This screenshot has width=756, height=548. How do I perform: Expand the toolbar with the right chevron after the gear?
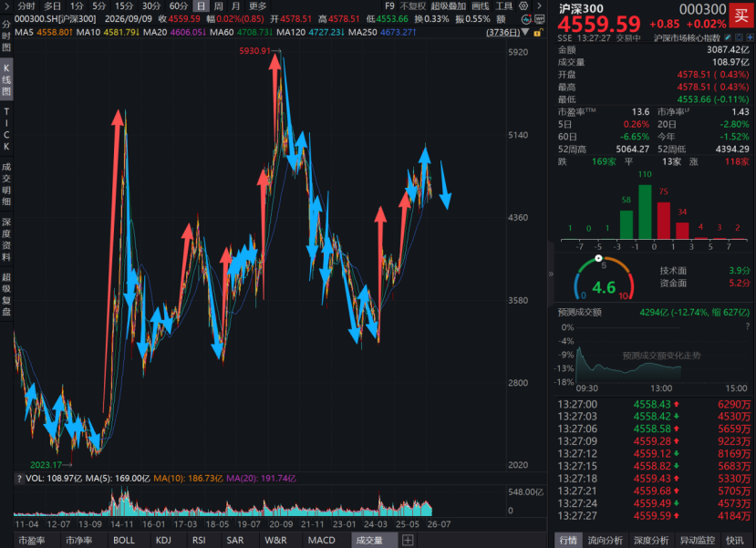click(540, 5)
